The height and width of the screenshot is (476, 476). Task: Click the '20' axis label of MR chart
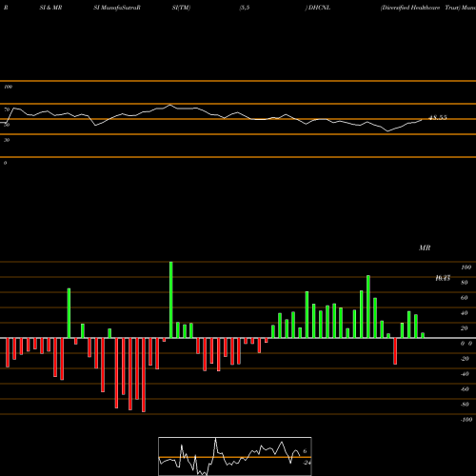(x=465, y=328)
